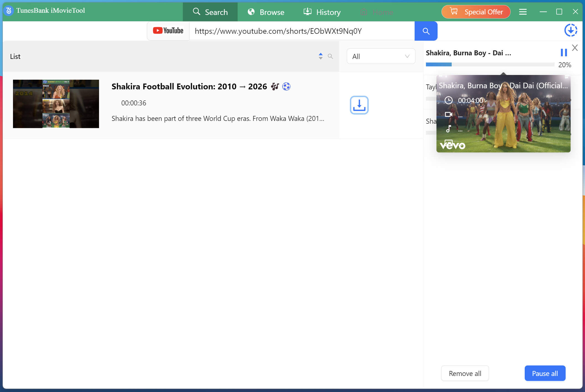Download the Shakira Football Evolution video

point(359,105)
